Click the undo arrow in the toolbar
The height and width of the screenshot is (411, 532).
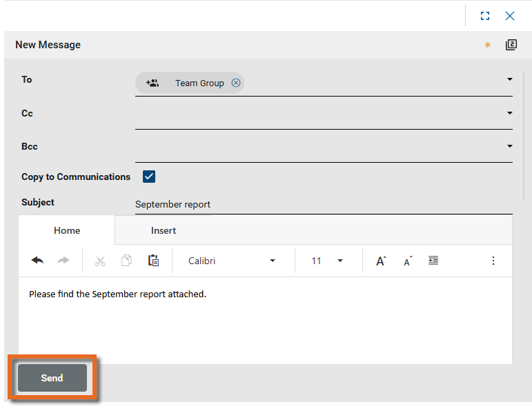(x=37, y=261)
